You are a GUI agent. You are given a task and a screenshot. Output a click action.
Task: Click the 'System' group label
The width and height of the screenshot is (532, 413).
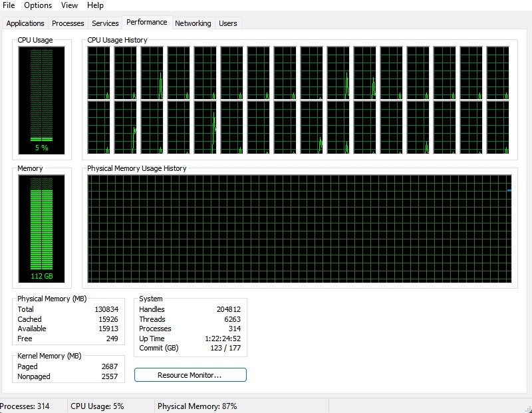coord(151,299)
